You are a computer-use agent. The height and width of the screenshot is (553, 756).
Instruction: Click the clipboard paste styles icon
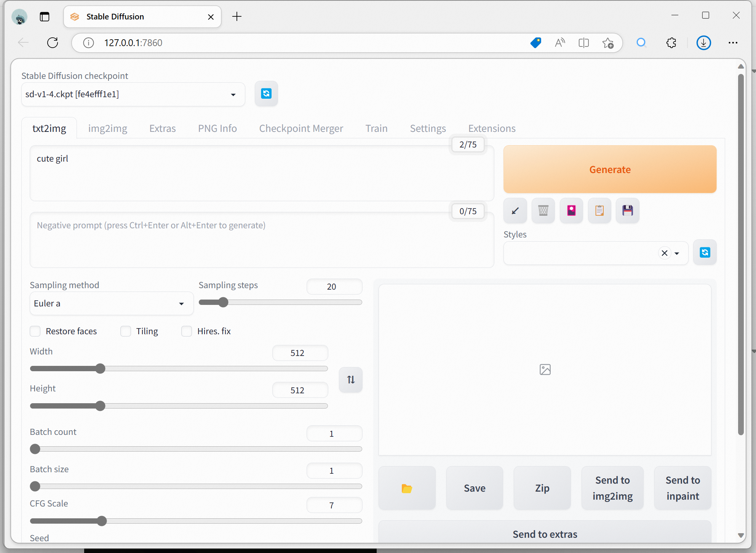599,210
